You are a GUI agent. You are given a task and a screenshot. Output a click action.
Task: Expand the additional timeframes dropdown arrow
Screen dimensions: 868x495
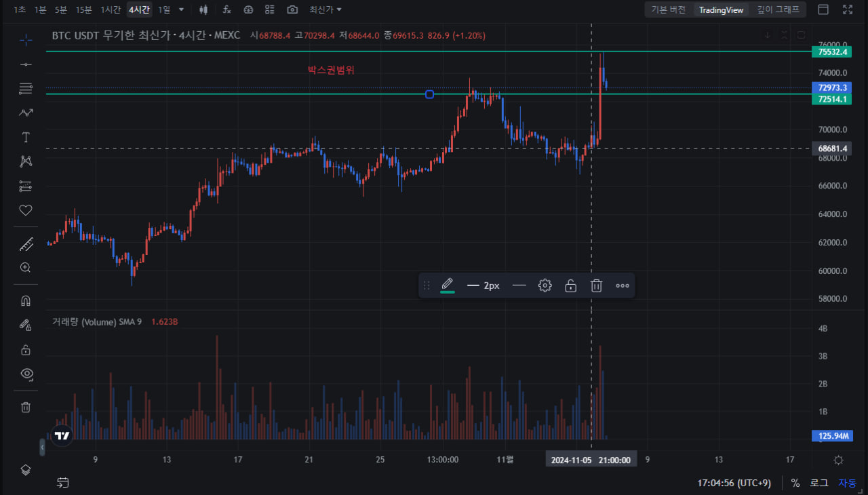[x=181, y=9]
